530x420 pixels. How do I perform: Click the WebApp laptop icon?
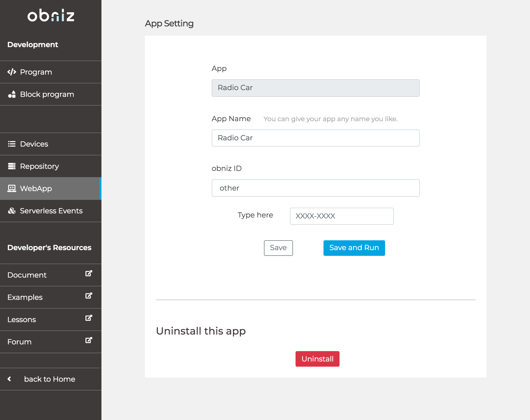click(12, 189)
